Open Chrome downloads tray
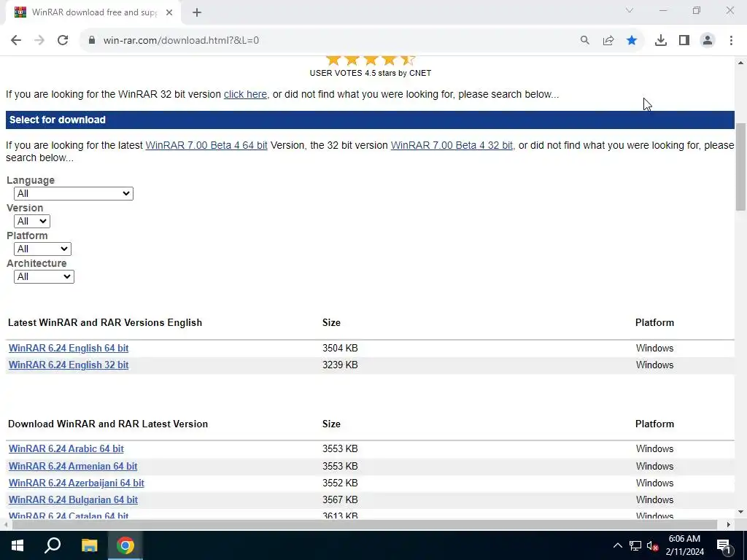747x560 pixels. point(661,41)
